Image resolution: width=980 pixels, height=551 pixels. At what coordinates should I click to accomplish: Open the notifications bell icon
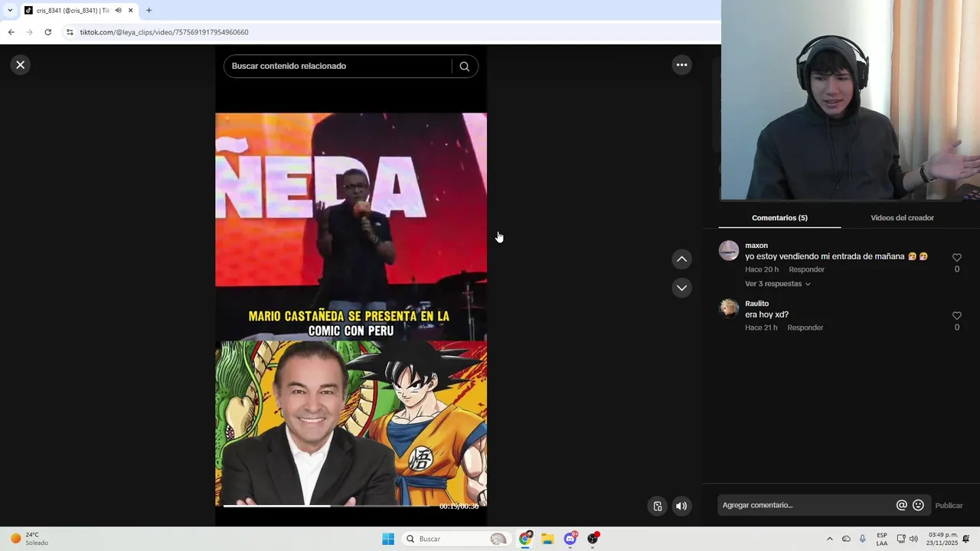[x=966, y=539]
